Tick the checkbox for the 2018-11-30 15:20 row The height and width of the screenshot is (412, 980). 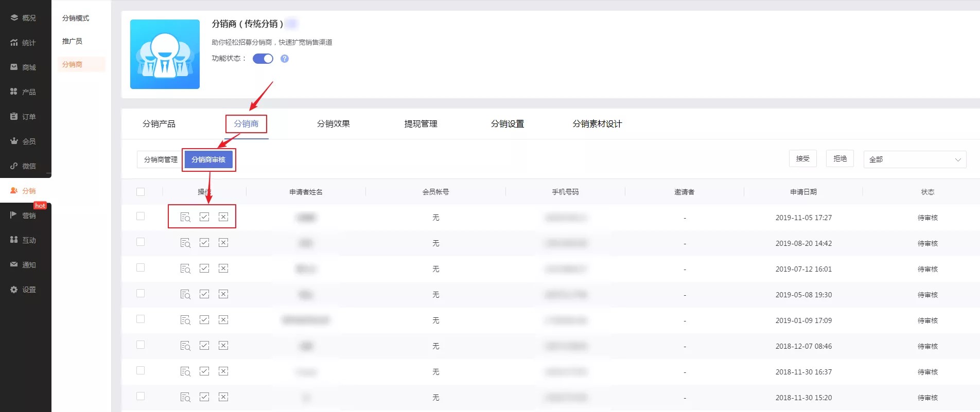141,396
